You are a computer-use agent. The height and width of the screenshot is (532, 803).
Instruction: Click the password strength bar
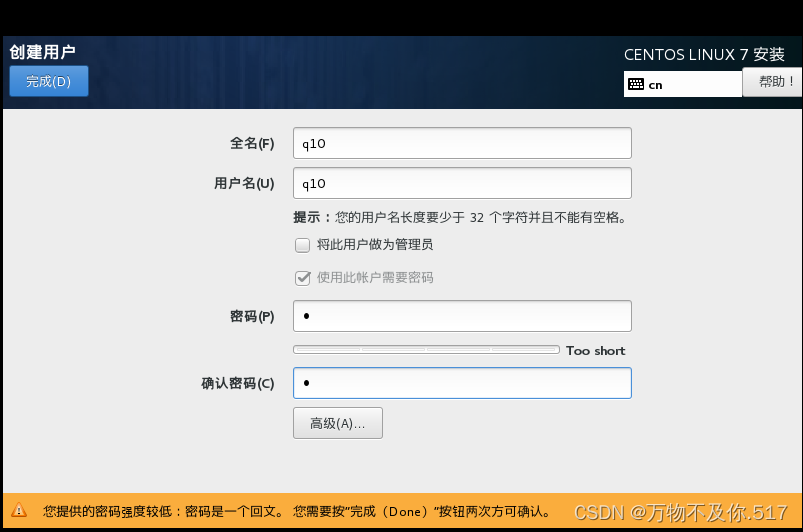click(x=426, y=350)
